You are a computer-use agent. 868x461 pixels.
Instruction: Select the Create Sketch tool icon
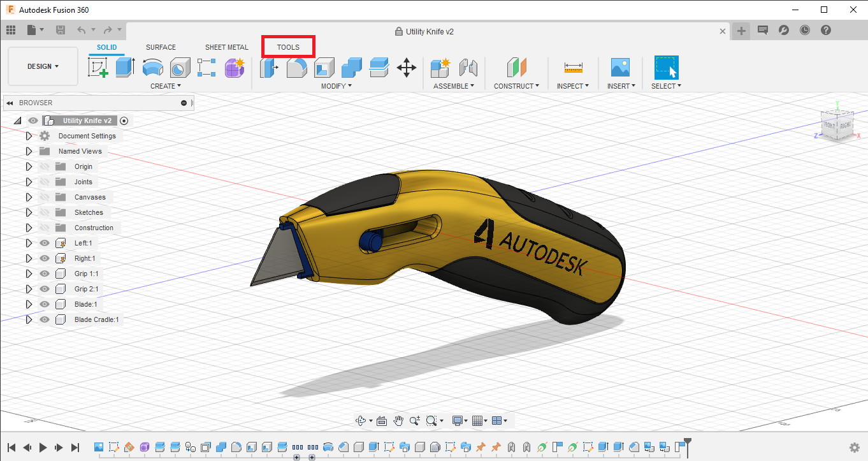tap(98, 67)
